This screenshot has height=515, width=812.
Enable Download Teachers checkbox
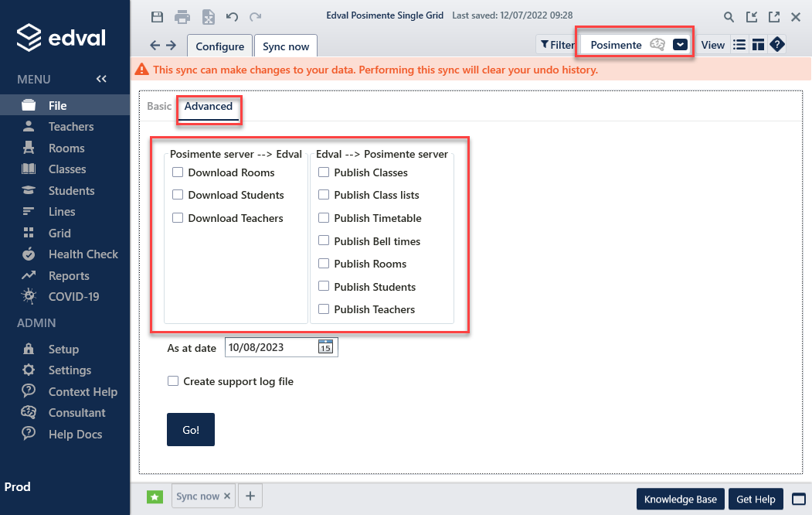point(178,217)
